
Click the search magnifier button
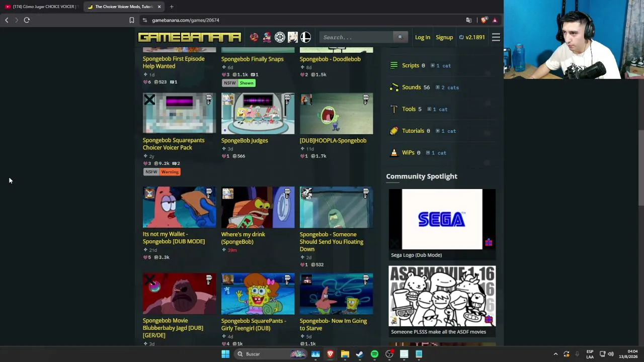click(x=400, y=37)
